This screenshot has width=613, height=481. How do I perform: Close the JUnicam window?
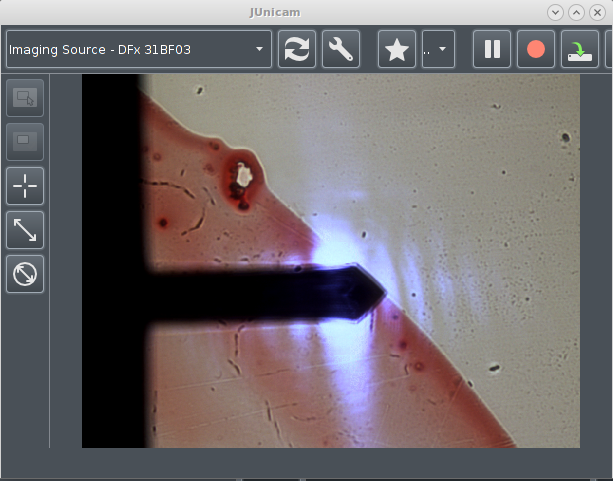(597, 13)
